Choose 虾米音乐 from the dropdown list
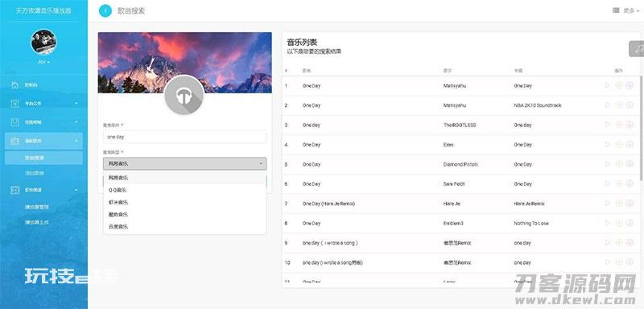 tap(184, 202)
